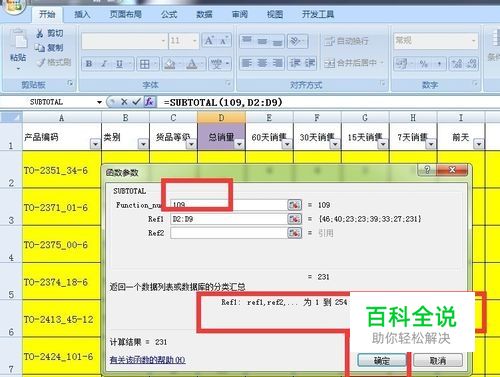Select cell TO-2375_00-6
This screenshot has width=500, height=377.
pos(62,244)
